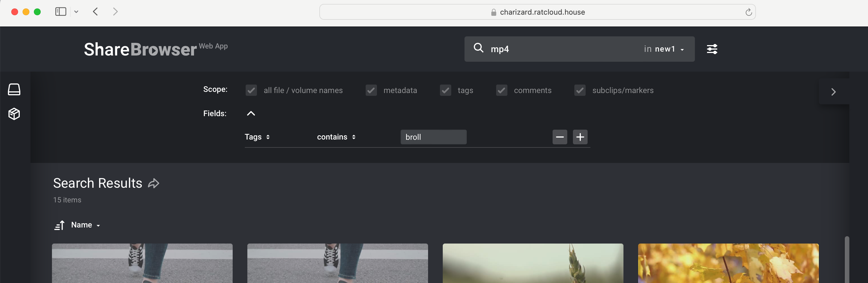
Task: Click the search magnifier icon
Action: 478,48
